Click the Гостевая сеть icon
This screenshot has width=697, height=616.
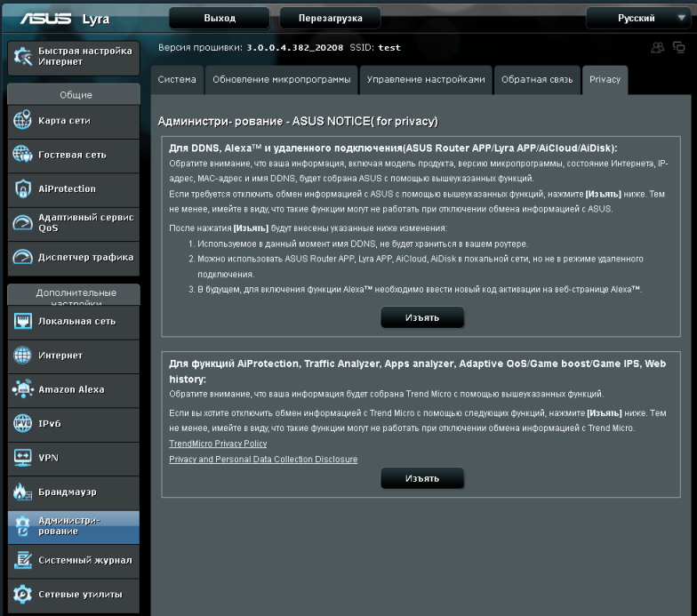point(22,155)
